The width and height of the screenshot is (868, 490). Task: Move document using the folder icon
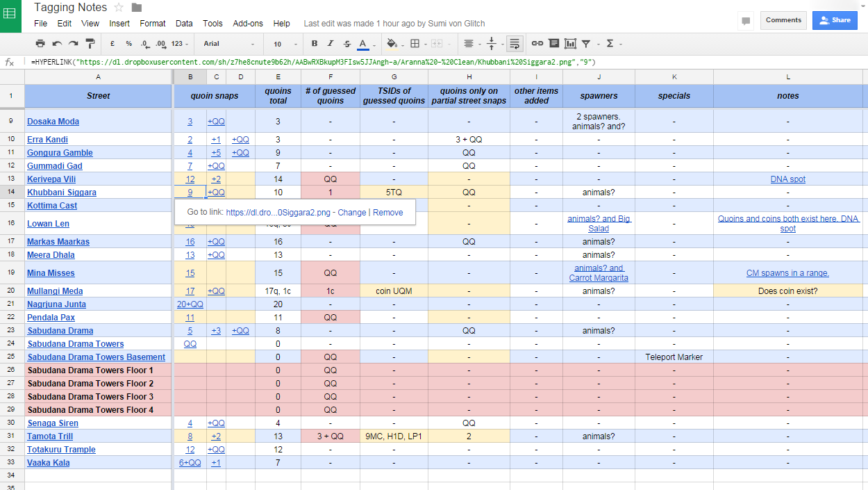click(x=137, y=8)
